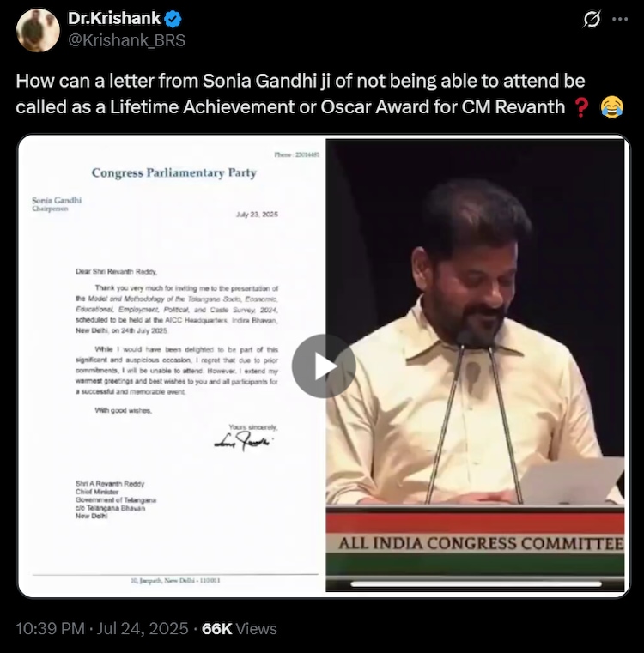This screenshot has width=644, height=653.
Task: Open the 10:39 PM · Jul 24, 2025 timestamp
Action: point(102,628)
